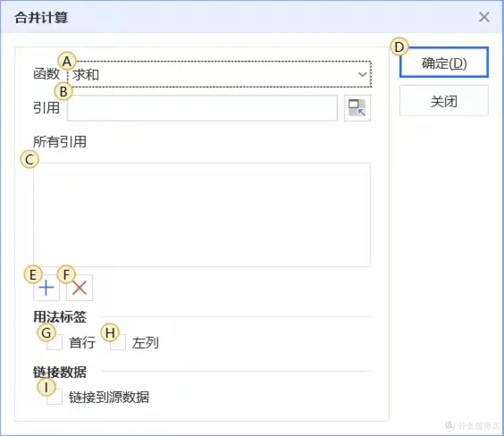The image size is (504, 436).
Task: Enable the 首行 checkbox
Action: [x=54, y=343]
